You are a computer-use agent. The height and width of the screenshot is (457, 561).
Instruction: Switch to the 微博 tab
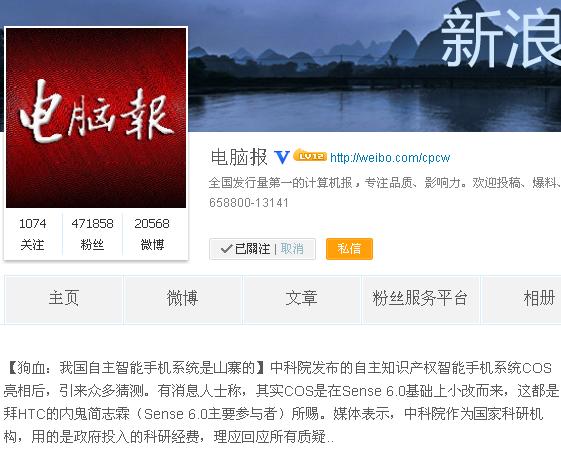pyautogui.click(x=183, y=300)
